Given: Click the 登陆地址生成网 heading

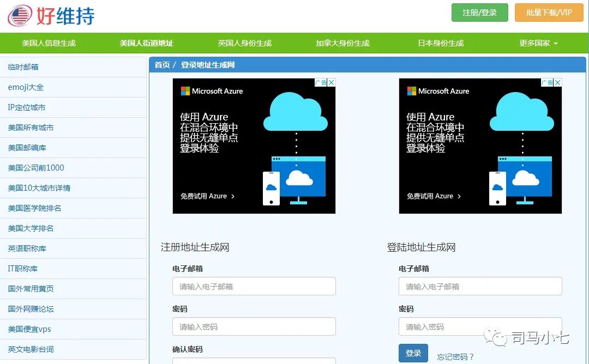Looking at the screenshot, I should 421,247.
